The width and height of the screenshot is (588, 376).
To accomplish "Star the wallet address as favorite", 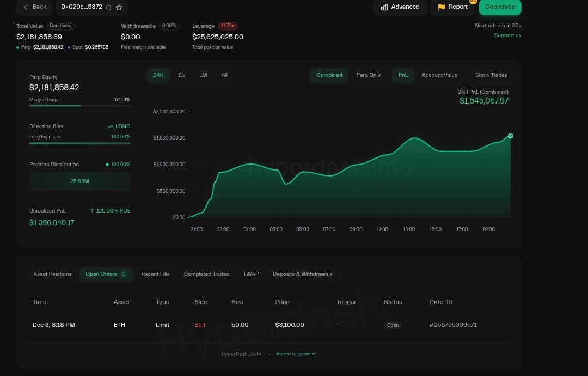I will click(x=119, y=7).
